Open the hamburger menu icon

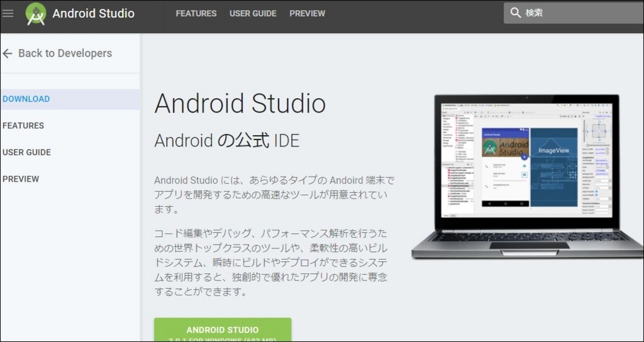coord(8,13)
